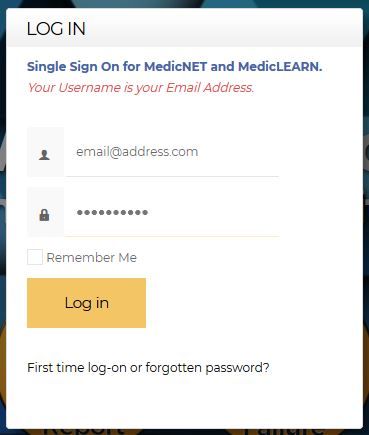Click the word MedicLEARN in the heading
Image resolution: width=369 pixels, height=435 pixels.
(280, 67)
